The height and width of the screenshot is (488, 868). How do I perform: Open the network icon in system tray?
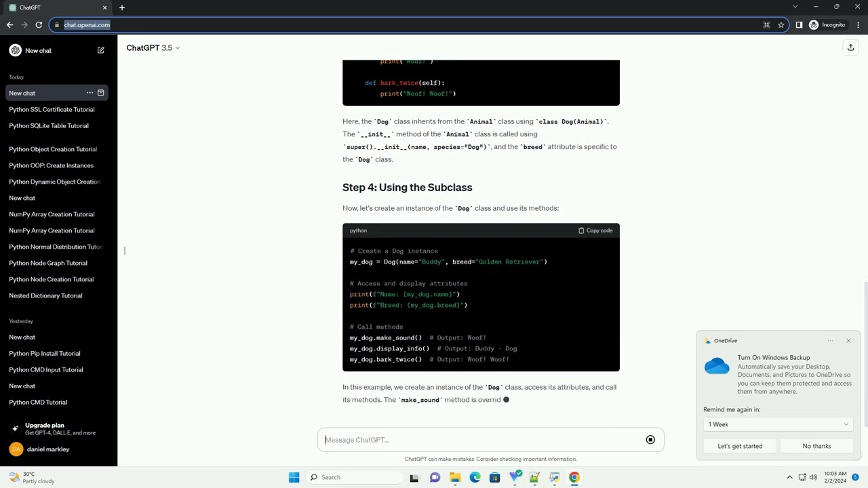[x=802, y=477]
